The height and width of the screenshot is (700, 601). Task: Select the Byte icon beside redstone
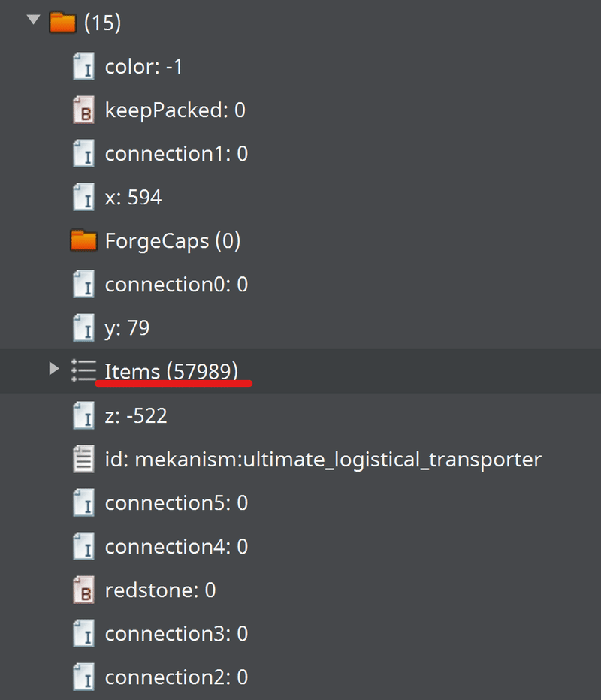pos(83,590)
